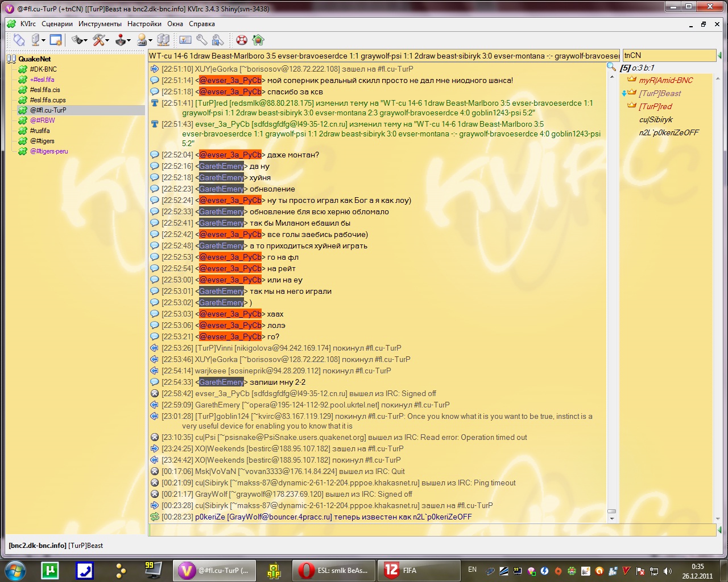This screenshot has height=582, width=728.
Task: Click the hammer and screwdriver tools icon
Action: pos(99,40)
